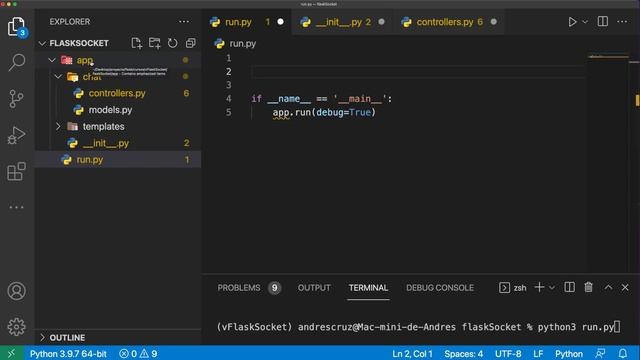Close the bottom panel
This screenshot has height=360, width=640.
tap(625, 287)
